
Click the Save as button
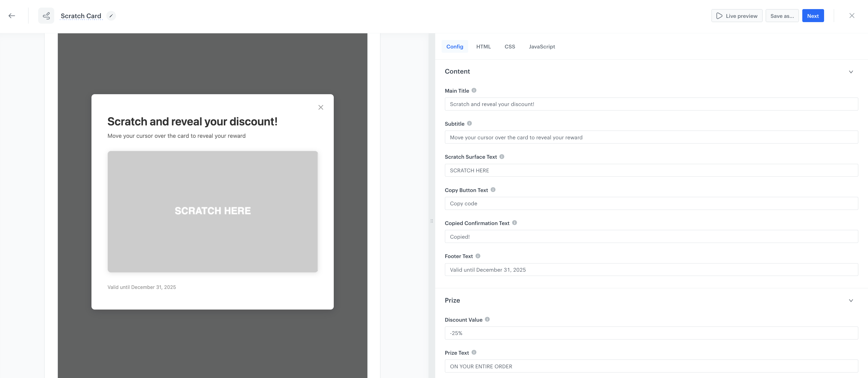tap(782, 15)
